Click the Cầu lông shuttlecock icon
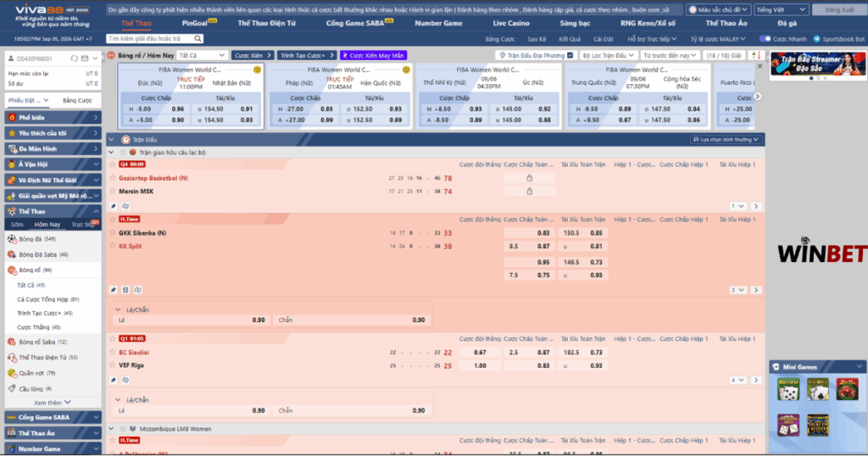Viewport: 868px width, 456px height. tap(12, 388)
